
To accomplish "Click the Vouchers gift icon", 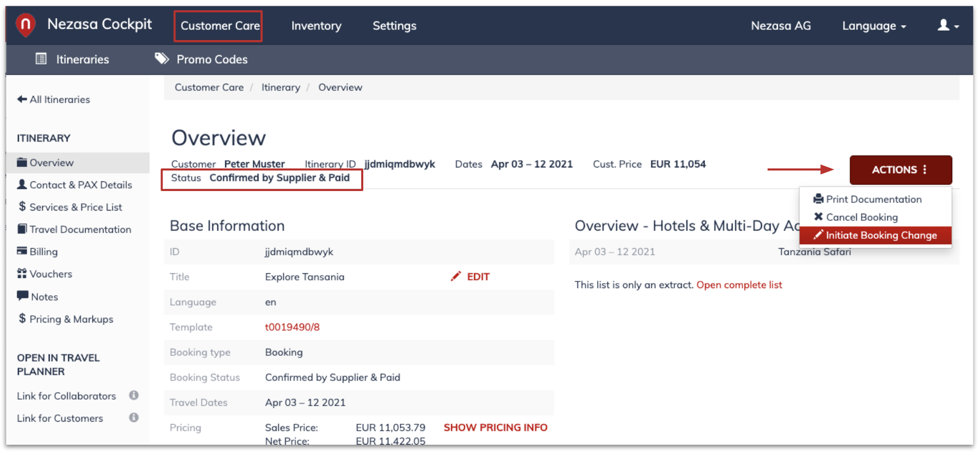I will 22,273.
